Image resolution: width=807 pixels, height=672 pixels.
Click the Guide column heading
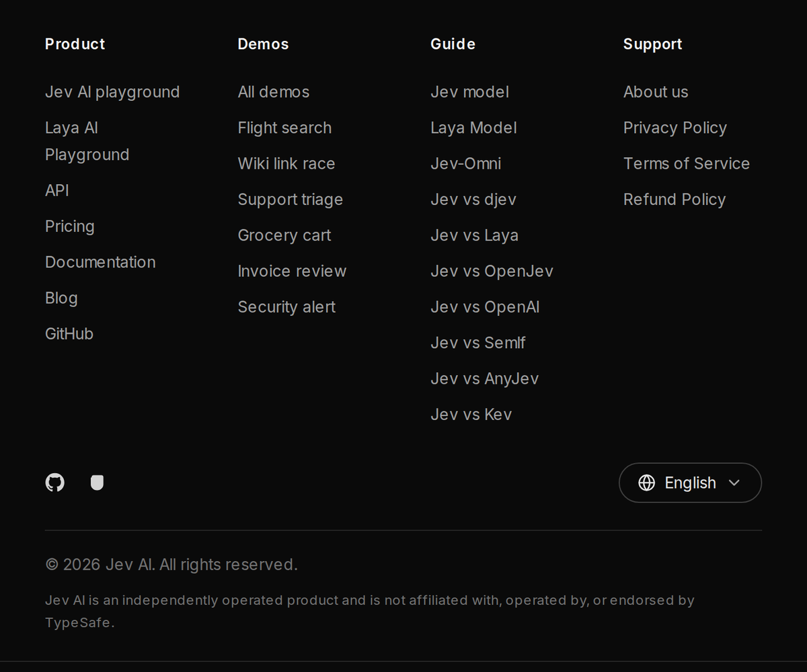[453, 44]
